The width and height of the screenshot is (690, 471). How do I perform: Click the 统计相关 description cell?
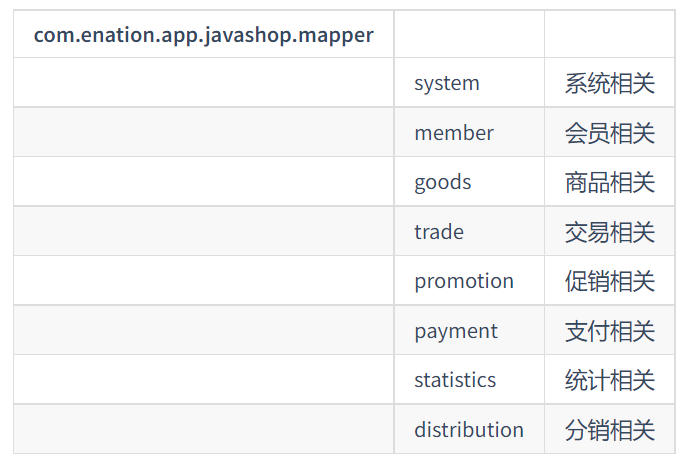click(609, 379)
